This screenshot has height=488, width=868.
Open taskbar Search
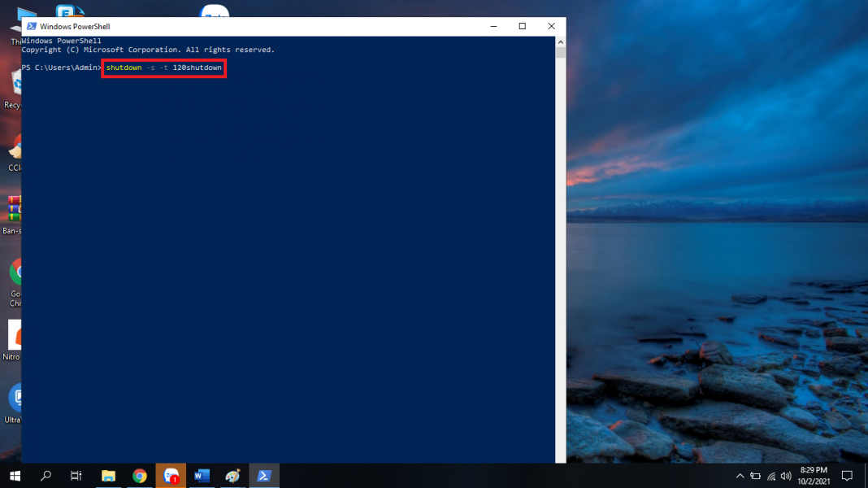click(x=46, y=476)
